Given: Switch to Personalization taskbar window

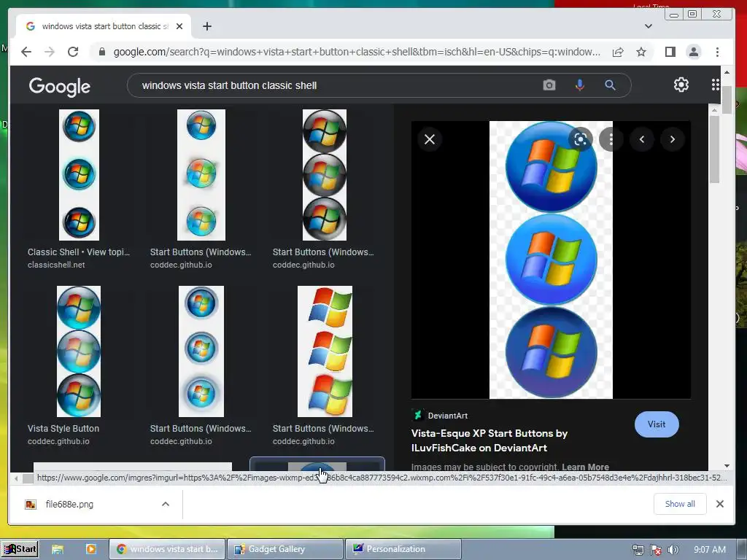Looking at the screenshot, I should [x=403, y=549].
